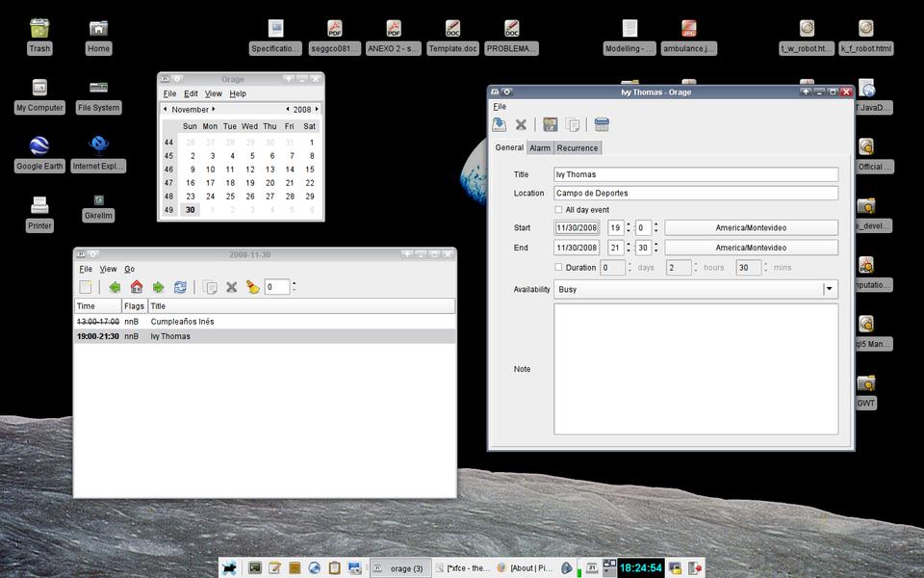
Task: Click into the Location text field
Action: (x=695, y=193)
